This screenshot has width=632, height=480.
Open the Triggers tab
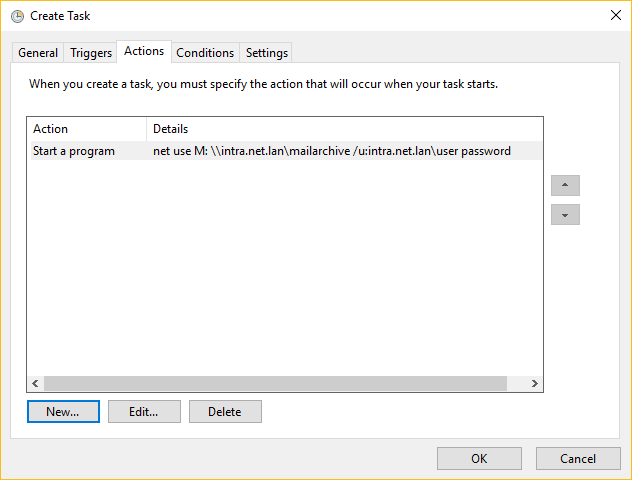tap(91, 53)
